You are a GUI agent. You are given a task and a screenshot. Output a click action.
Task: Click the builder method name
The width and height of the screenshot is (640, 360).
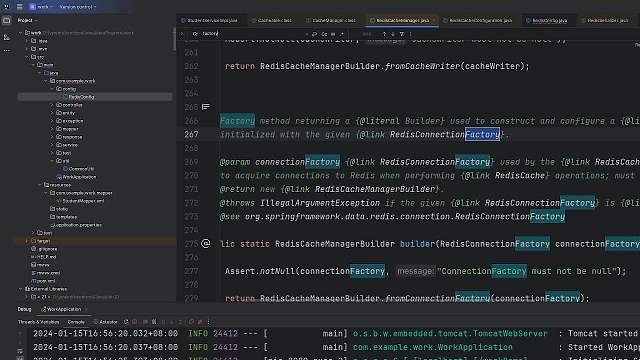417,244
